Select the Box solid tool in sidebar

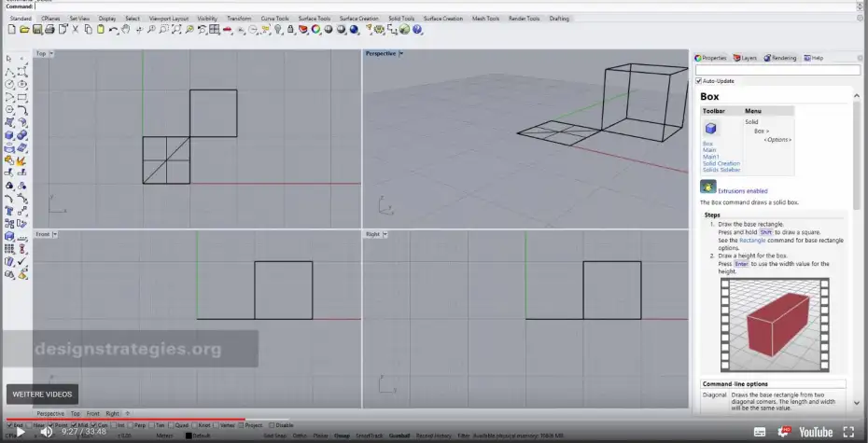click(9, 135)
